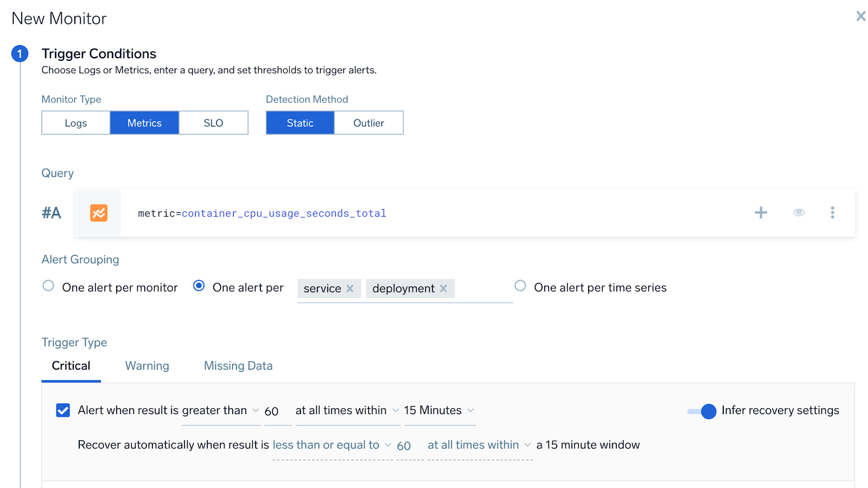868x488 pixels.
Task: Click the orange metrics query icon
Action: coord(99,213)
